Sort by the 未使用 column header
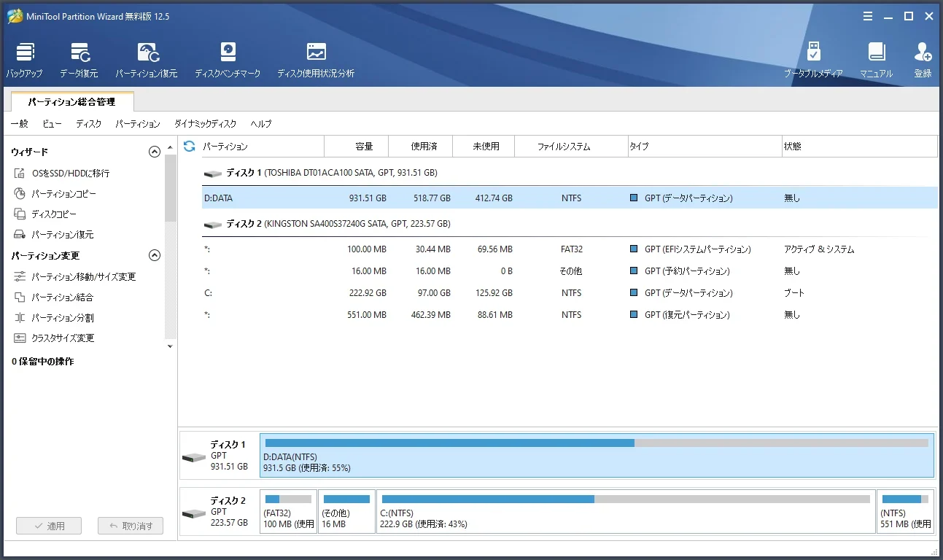 click(484, 147)
